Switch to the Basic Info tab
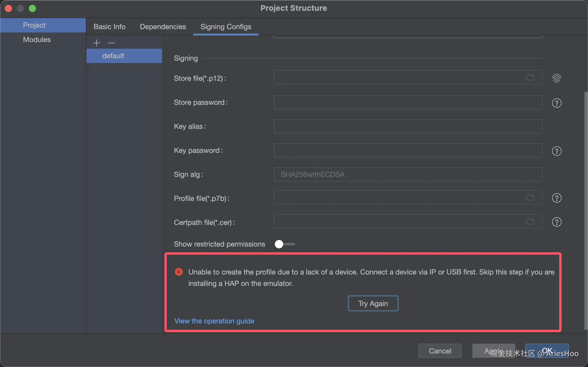Viewport: 588px width, 367px height. coord(109,27)
